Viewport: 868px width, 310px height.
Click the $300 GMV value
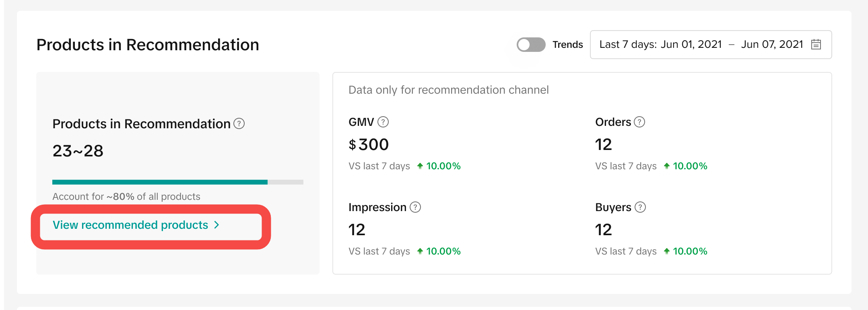pos(369,144)
